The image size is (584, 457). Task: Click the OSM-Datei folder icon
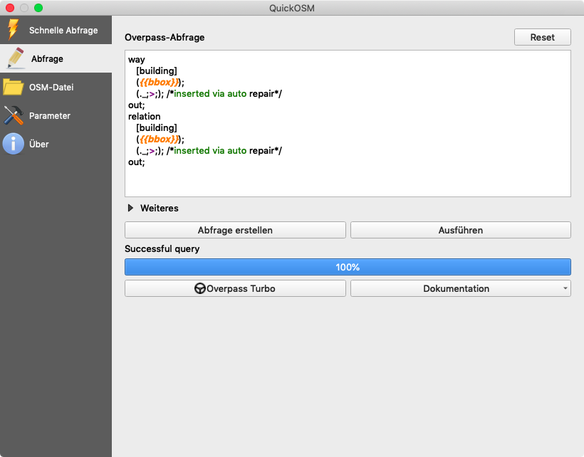13,87
